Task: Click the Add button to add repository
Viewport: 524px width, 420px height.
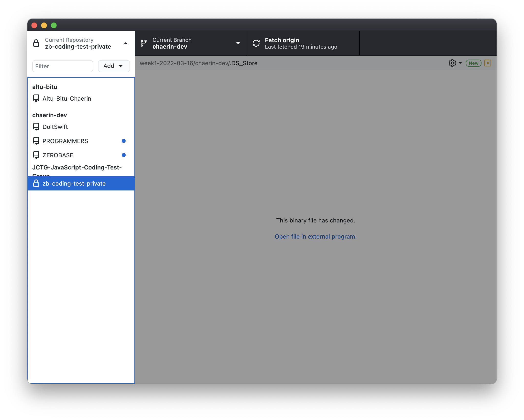Action: point(113,66)
